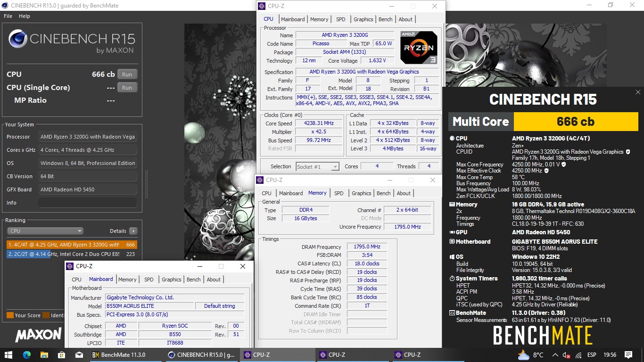Click CPU tab in the Memory timings CPU-Z window
This screenshot has height=362, width=644.
click(x=267, y=193)
